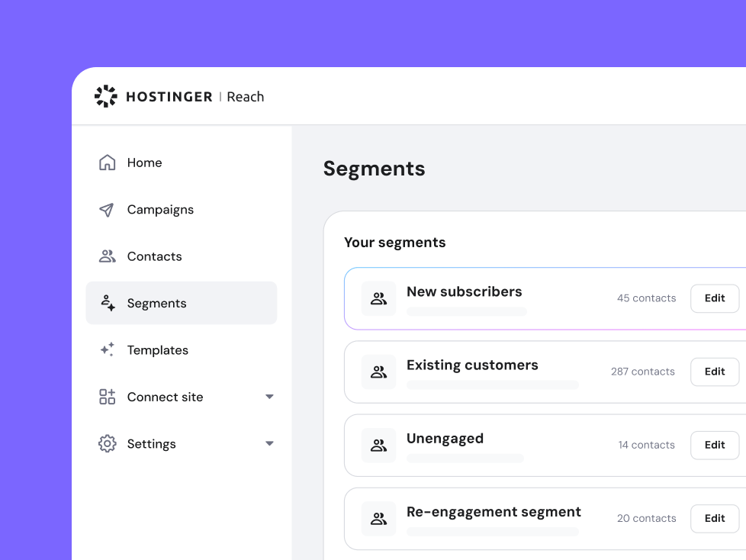Click the Contacts people icon in sidebar
746x560 pixels.
point(107,256)
